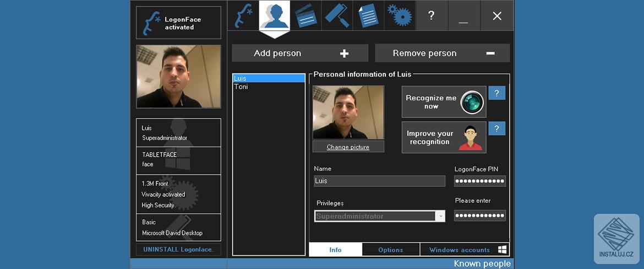This screenshot has width=644, height=269.
Task: Click the TABLETFACE computer info panel
Action: coord(178,160)
